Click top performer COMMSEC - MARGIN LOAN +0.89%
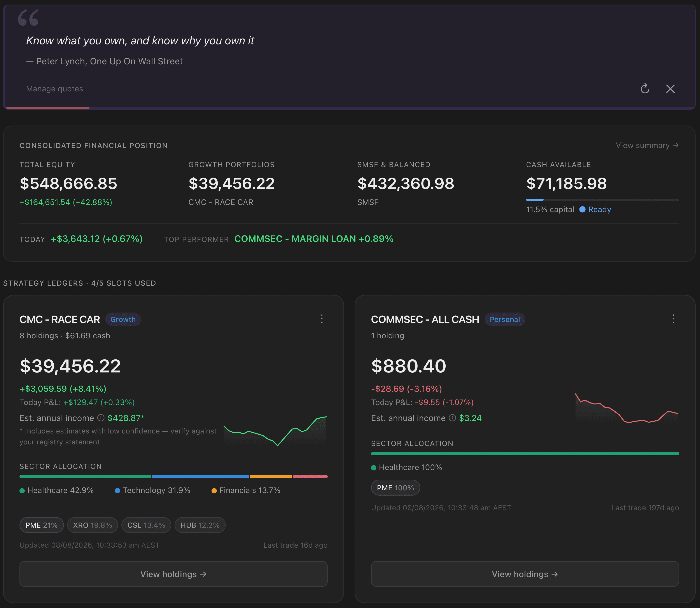The image size is (700, 608). pyautogui.click(x=314, y=239)
